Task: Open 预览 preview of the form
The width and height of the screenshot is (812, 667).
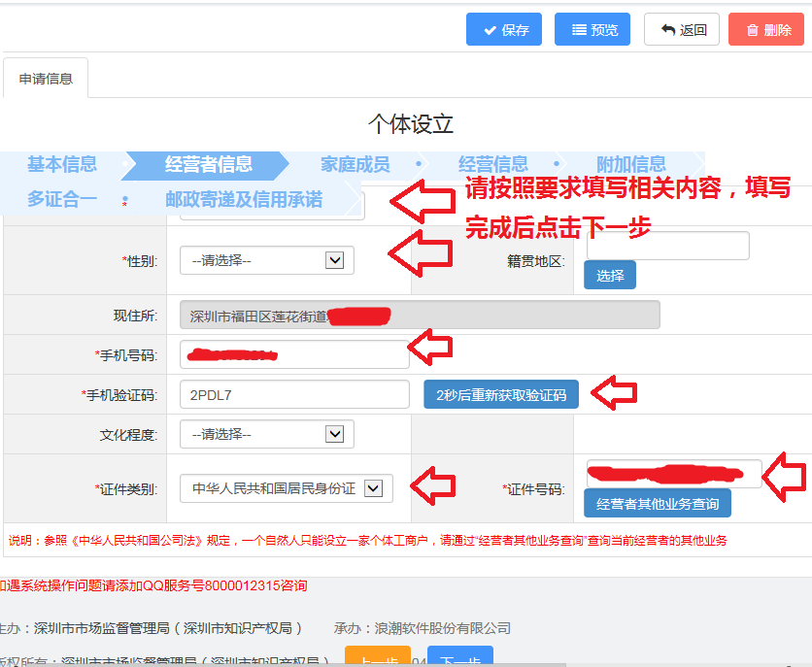Action: [x=592, y=29]
